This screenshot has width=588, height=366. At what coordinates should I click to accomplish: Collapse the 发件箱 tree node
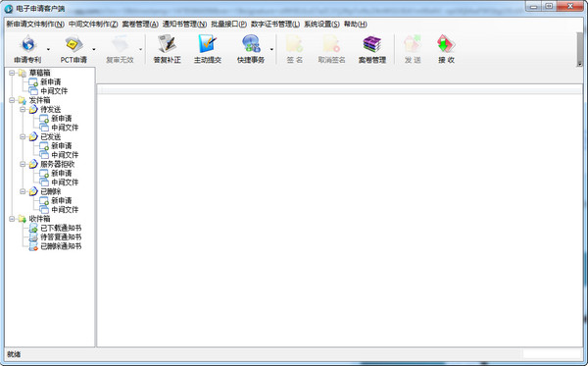[12, 100]
